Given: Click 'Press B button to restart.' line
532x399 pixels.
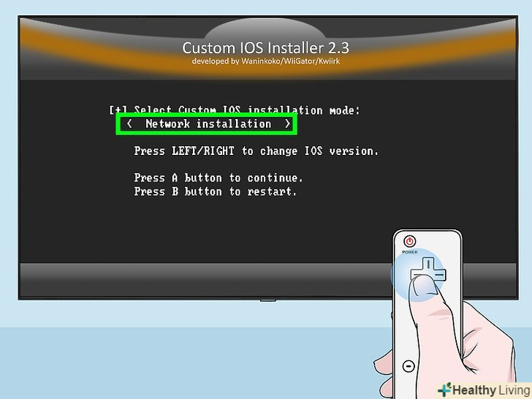Looking at the screenshot, I should pos(215,191).
